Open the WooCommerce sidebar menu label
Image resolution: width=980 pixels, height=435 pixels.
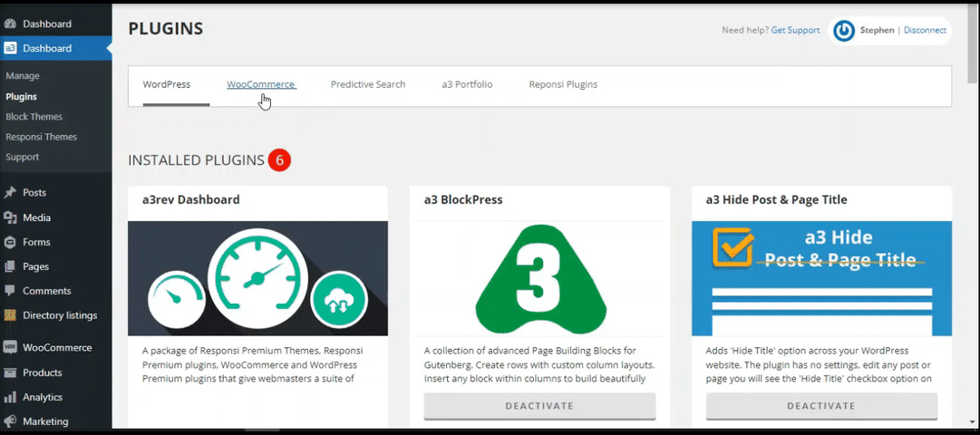pyautogui.click(x=57, y=347)
